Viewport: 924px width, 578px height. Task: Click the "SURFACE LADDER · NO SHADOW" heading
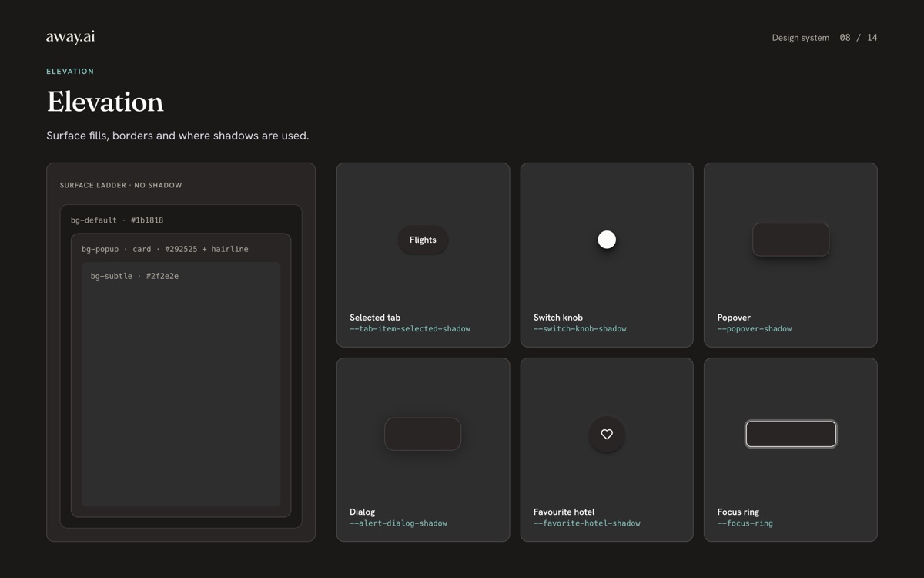(121, 186)
